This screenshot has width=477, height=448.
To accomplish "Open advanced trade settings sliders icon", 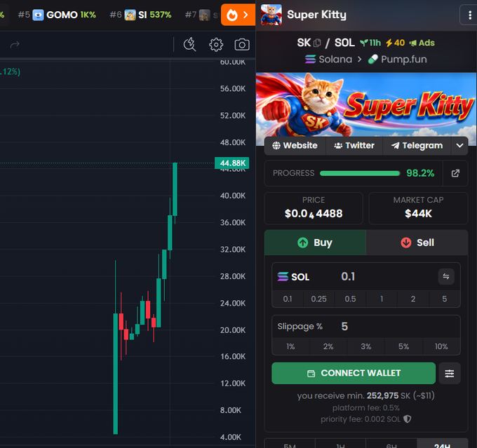I will click(450, 373).
